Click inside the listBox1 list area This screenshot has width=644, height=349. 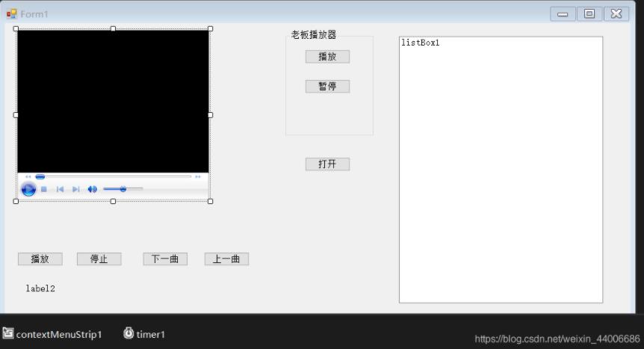click(501, 172)
